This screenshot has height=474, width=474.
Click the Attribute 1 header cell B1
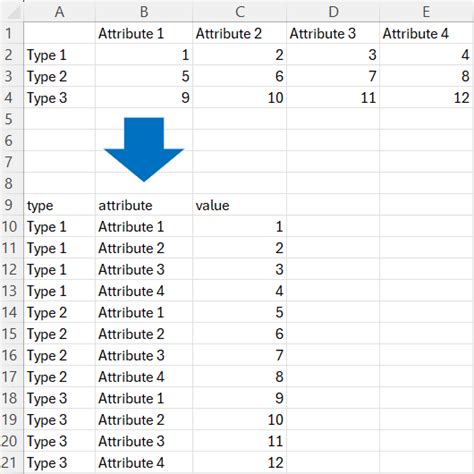click(x=144, y=33)
